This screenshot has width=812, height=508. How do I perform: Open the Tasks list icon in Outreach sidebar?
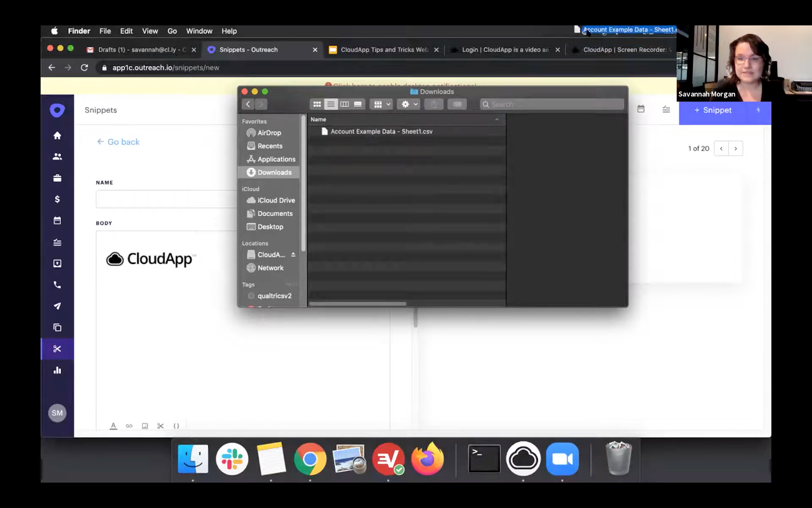[57, 242]
